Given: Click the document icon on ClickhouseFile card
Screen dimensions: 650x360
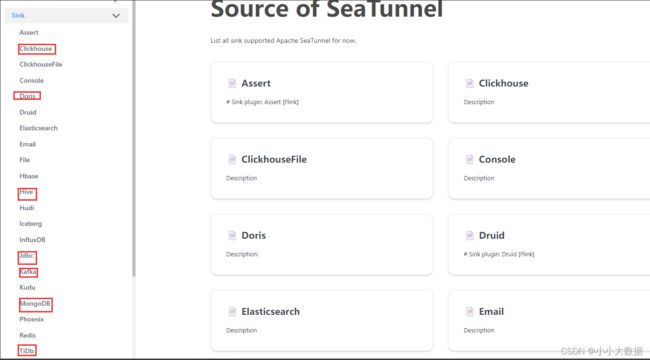Looking at the screenshot, I should pos(232,159).
